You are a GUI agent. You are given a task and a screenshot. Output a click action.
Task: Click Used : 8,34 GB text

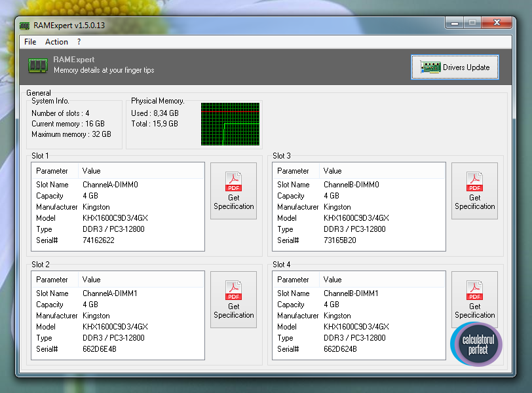click(155, 113)
